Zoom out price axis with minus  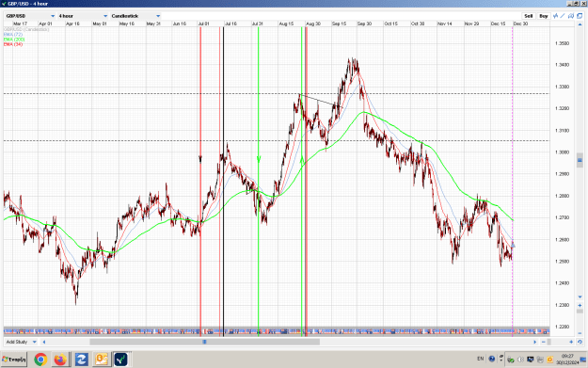580,333
